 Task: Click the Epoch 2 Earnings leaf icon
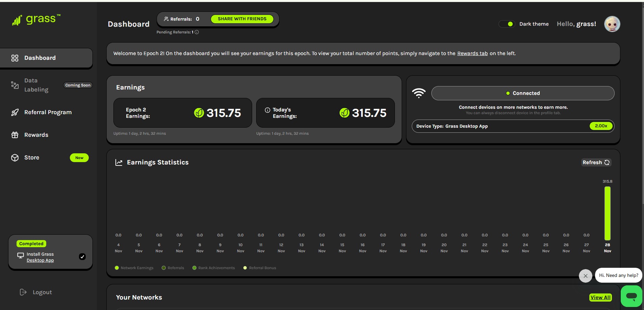(199, 113)
